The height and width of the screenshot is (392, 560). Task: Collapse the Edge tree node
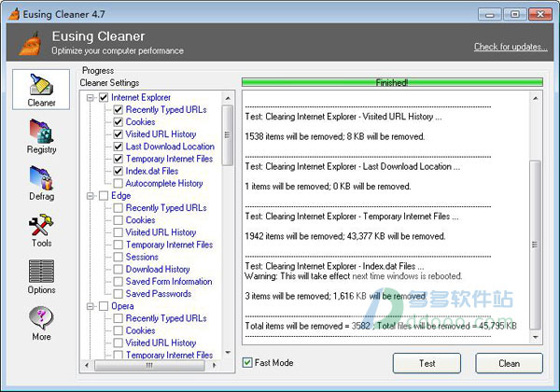tap(91, 196)
